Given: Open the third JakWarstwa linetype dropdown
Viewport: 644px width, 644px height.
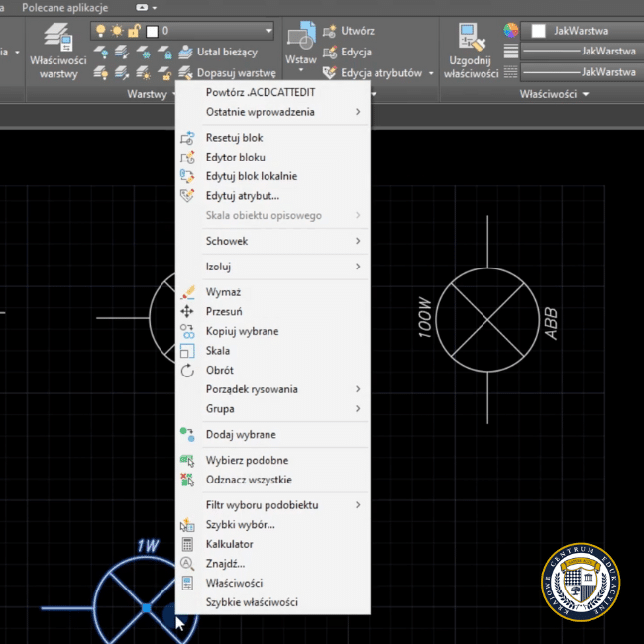Looking at the screenshot, I should (x=582, y=72).
